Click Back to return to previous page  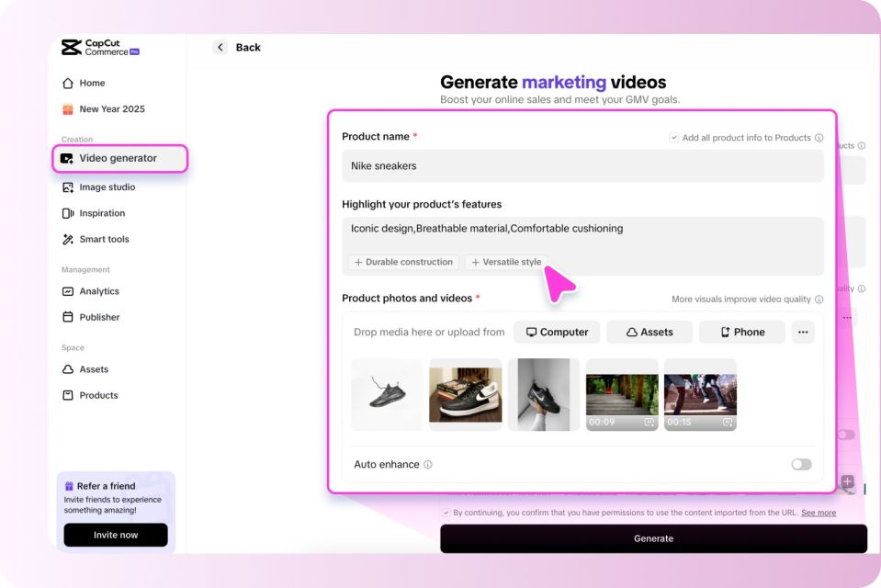[237, 47]
